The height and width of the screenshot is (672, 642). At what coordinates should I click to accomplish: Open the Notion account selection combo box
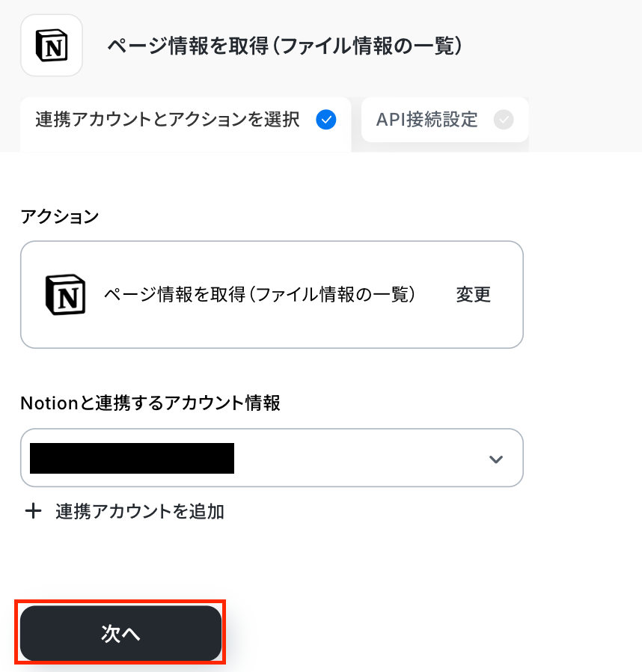point(272,458)
